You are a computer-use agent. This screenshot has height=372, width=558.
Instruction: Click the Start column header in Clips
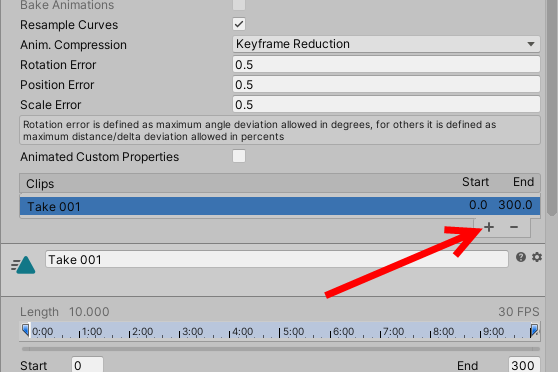475,182
